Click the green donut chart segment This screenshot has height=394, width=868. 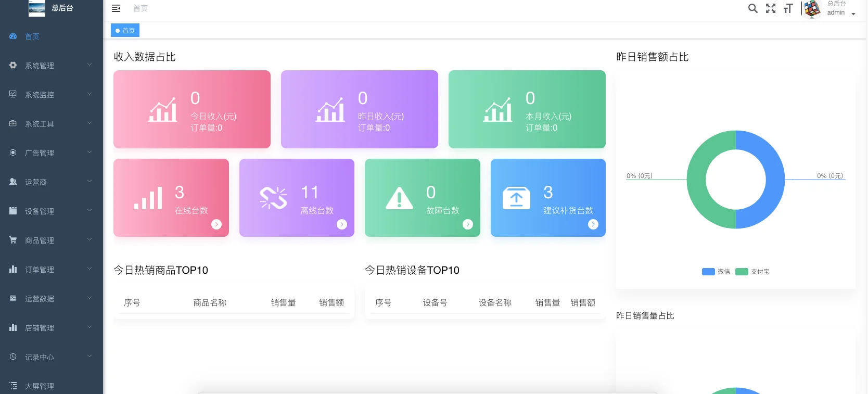click(x=697, y=180)
